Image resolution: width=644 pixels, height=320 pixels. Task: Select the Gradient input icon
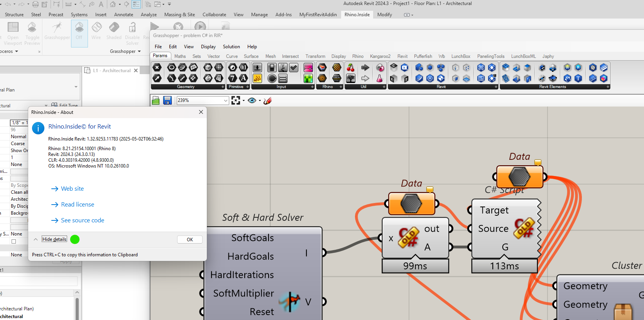click(308, 68)
